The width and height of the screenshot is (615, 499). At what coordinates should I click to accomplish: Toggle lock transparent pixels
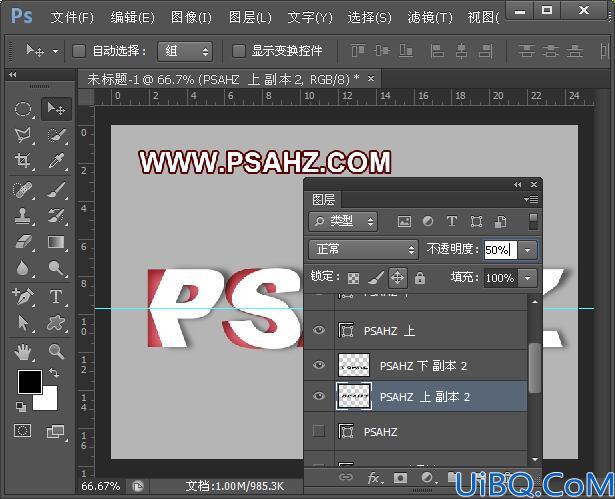click(x=353, y=279)
